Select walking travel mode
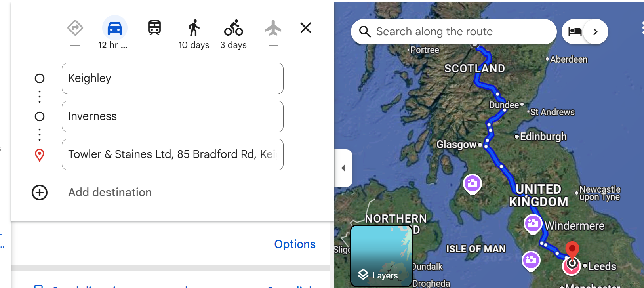This screenshot has width=644, height=288. [x=194, y=28]
